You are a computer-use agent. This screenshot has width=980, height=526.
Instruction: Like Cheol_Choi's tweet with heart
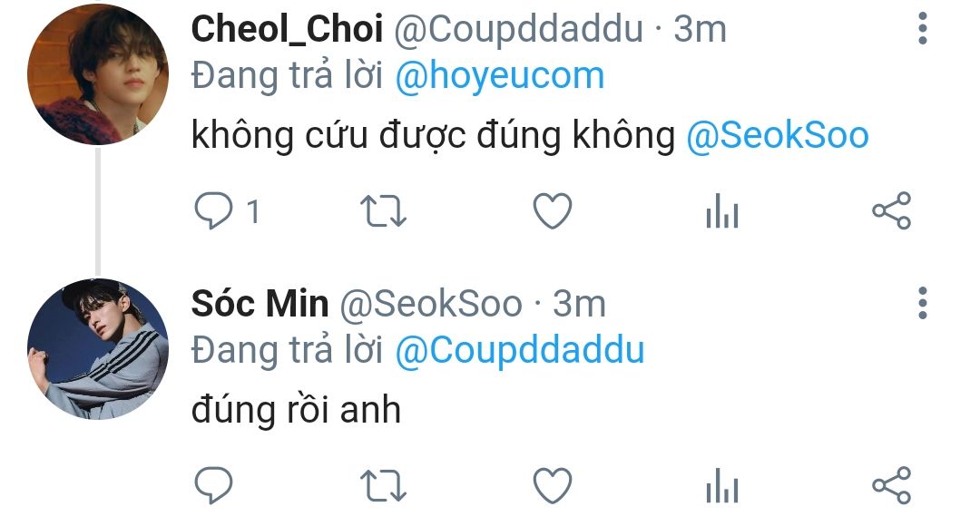point(553,210)
